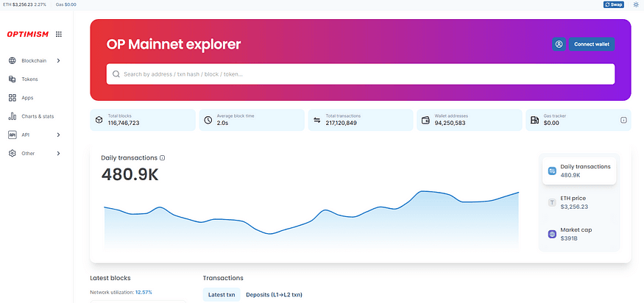Focus the address / txn hash search field
644x303 pixels.
click(x=361, y=74)
